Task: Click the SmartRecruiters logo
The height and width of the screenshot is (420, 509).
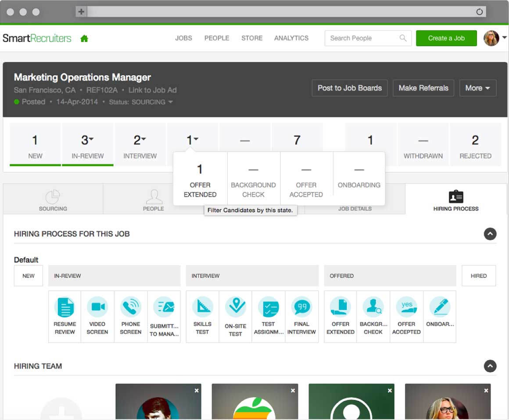Action: (x=37, y=38)
